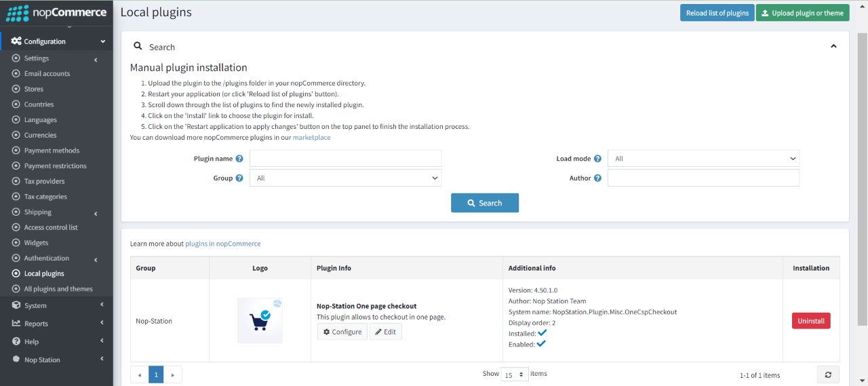Open Stores in the sidebar
The width and height of the screenshot is (868, 386).
point(34,89)
